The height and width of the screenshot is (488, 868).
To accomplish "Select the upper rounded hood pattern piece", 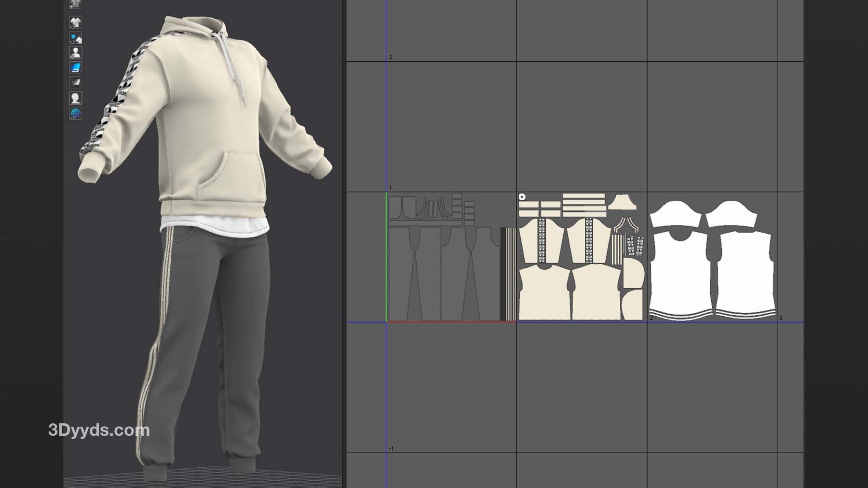I will click(x=634, y=273).
